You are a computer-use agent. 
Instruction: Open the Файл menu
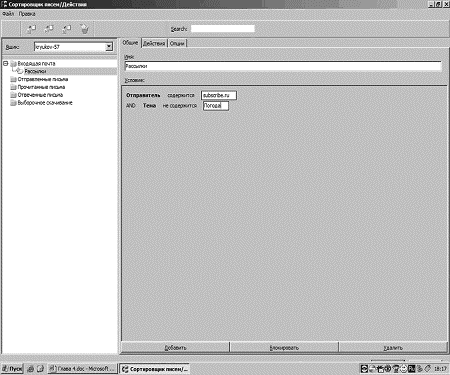[8, 14]
